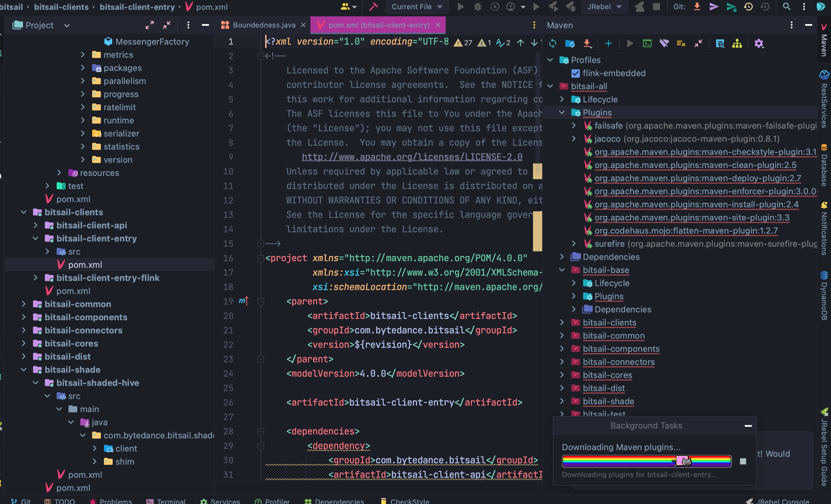831x504 pixels.
Task: Minimize Background Tasks popup
Action: [x=748, y=426]
